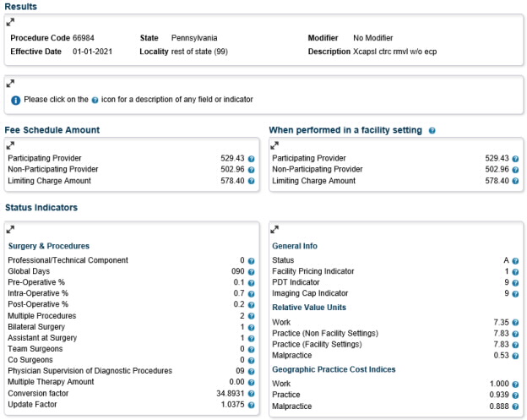The image size is (527, 420).
Task: Click the blue info icon in message
Action: (x=15, y=100)
